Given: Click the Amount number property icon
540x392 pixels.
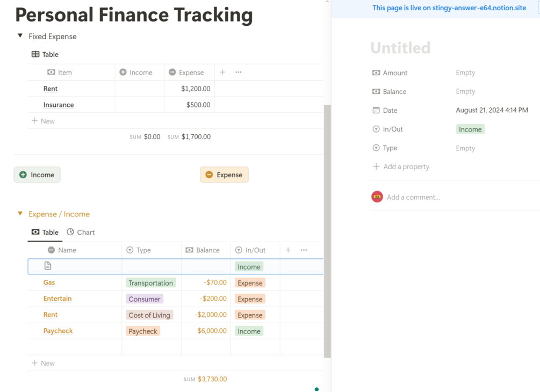Looking at the screenshot, I should (x=376, y=72).
